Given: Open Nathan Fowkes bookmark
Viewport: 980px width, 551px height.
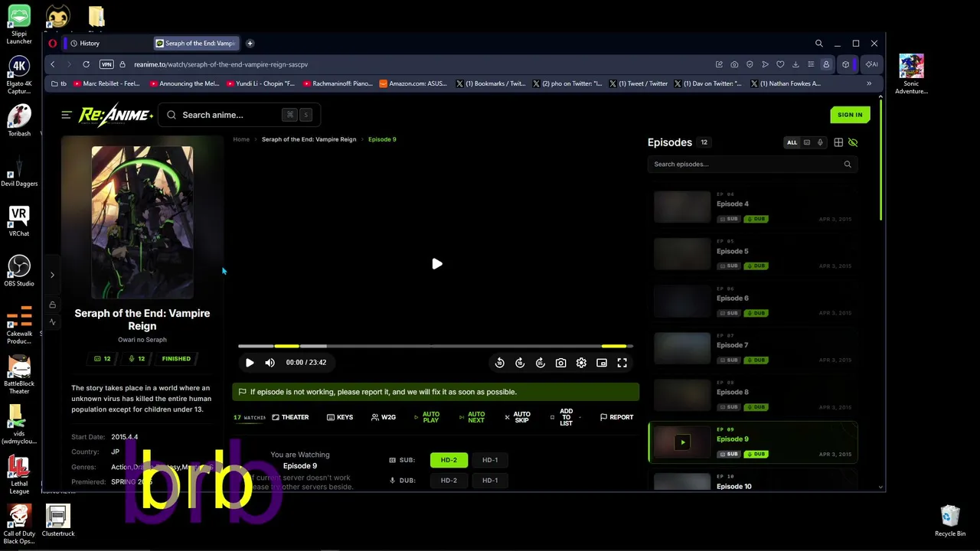Looking at the screenshot, I should coord(786,83).
